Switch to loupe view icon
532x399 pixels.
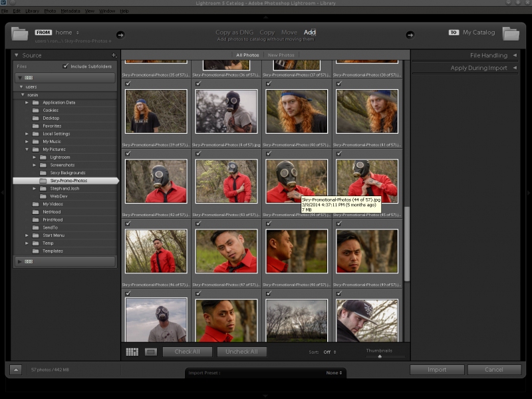(x=151, y=352)
